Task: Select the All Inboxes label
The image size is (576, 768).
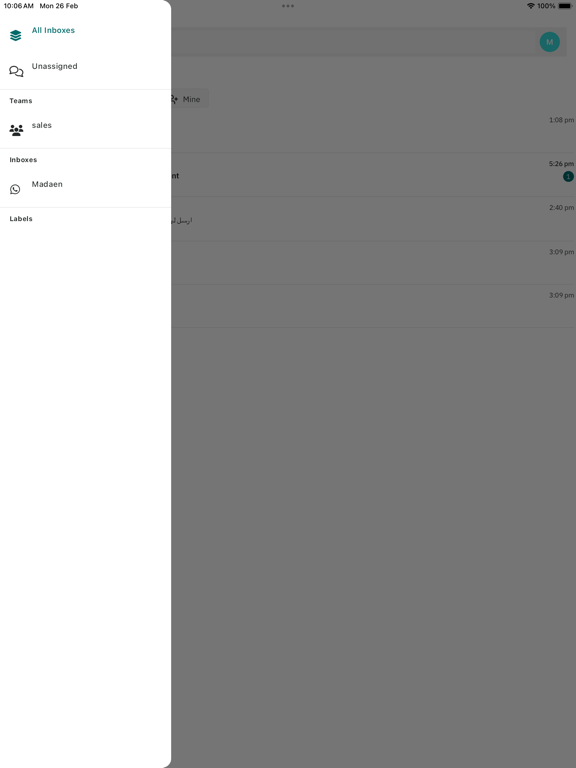Action: point(53,30)
